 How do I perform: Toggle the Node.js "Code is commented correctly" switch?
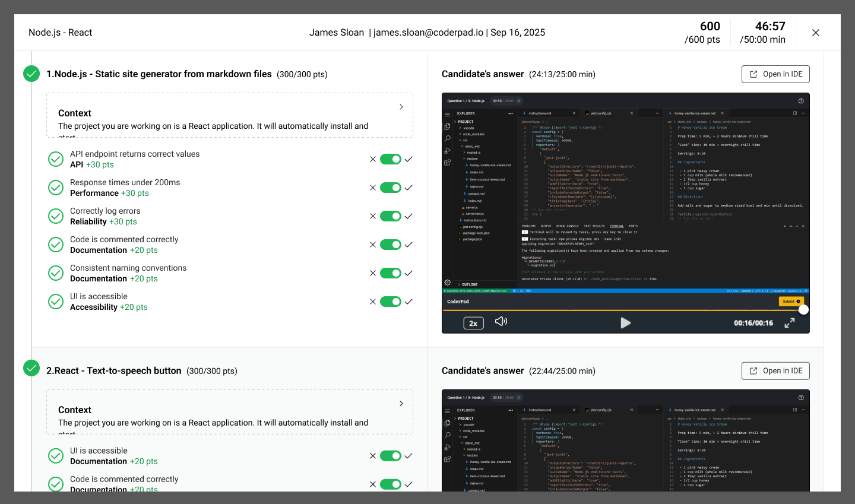(391, 245)
